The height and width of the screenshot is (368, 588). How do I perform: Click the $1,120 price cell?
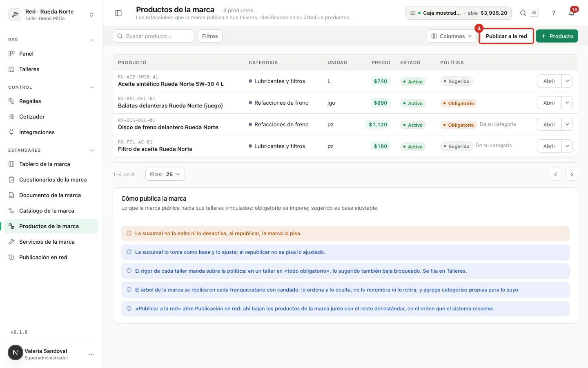[x=378, y=124]
